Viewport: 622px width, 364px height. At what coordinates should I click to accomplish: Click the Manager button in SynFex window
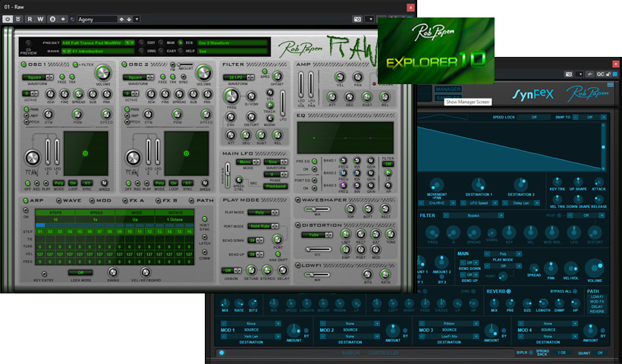pos(448,89)
